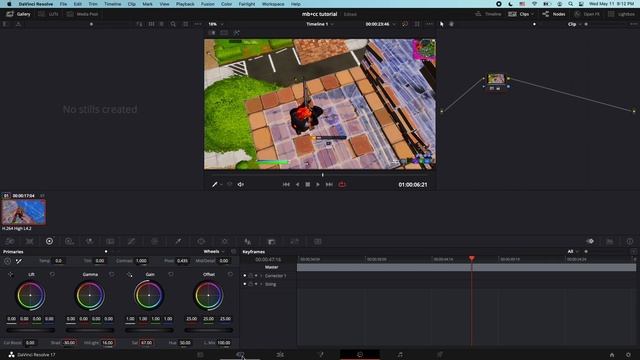Open the Fusion menu

pyautogui.click(x=207, y=4)
